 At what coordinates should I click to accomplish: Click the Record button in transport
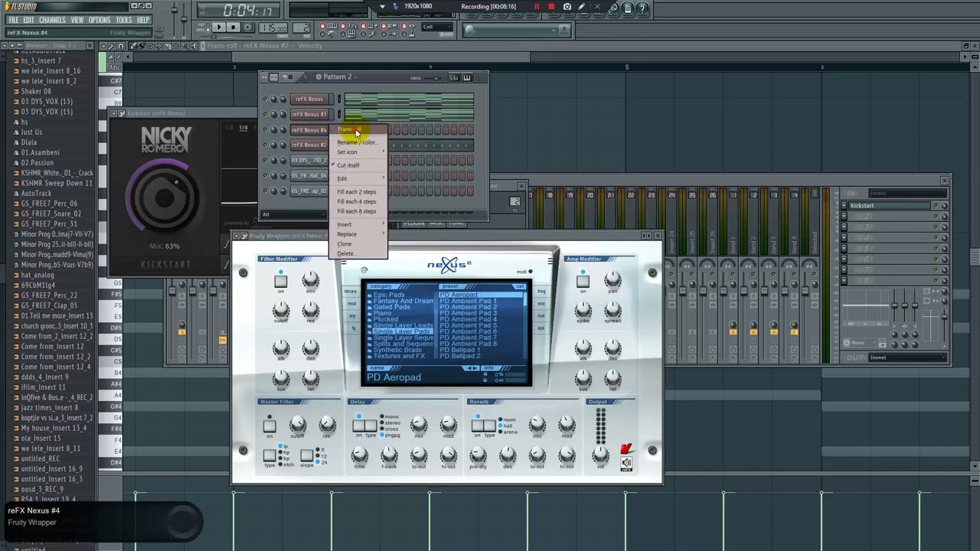[x=249, y=28]
